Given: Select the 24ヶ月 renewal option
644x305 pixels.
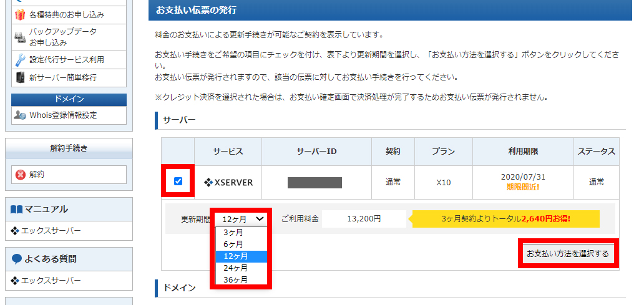Looking at the screenshot, I should click(x=235, y=268).
